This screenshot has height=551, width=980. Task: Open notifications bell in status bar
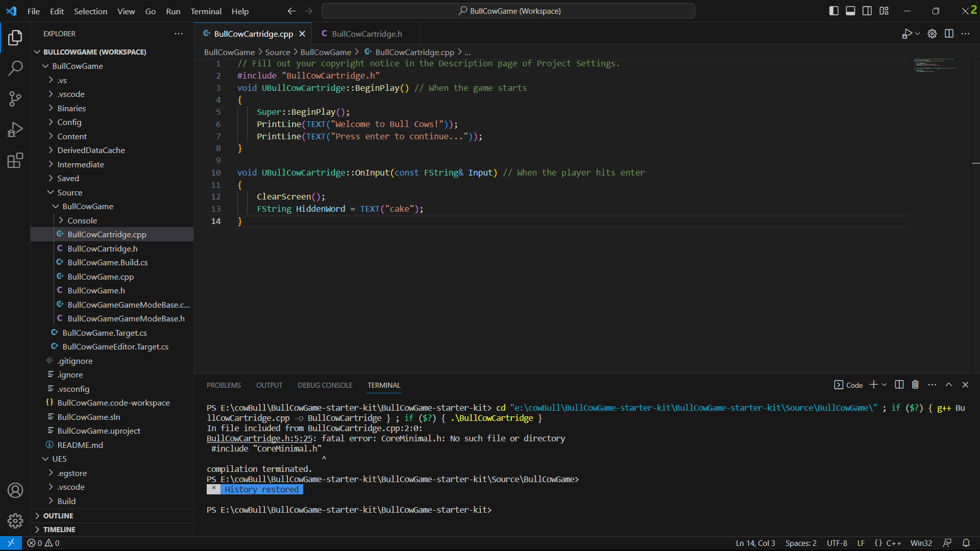(x=966, y=543)
